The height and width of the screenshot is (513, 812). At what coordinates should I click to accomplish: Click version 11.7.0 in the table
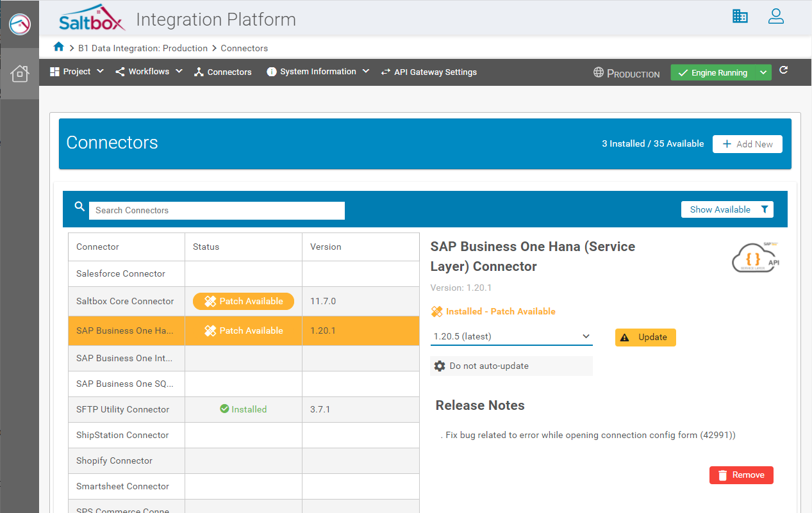click(323, 301)
